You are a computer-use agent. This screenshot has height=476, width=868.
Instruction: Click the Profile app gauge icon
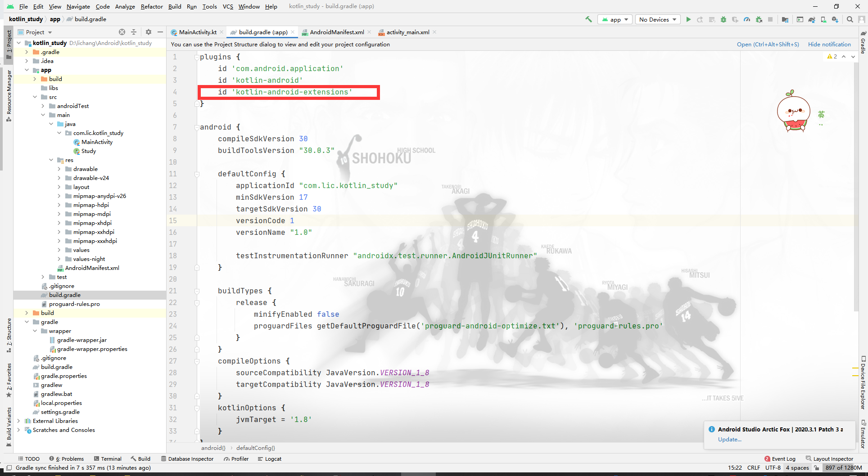(747, 19)
